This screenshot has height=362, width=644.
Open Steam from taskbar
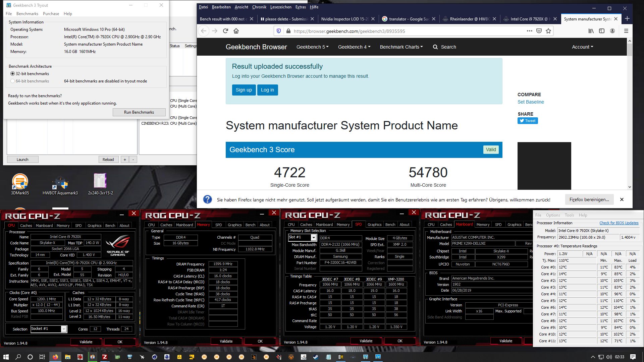pos(316,357)
